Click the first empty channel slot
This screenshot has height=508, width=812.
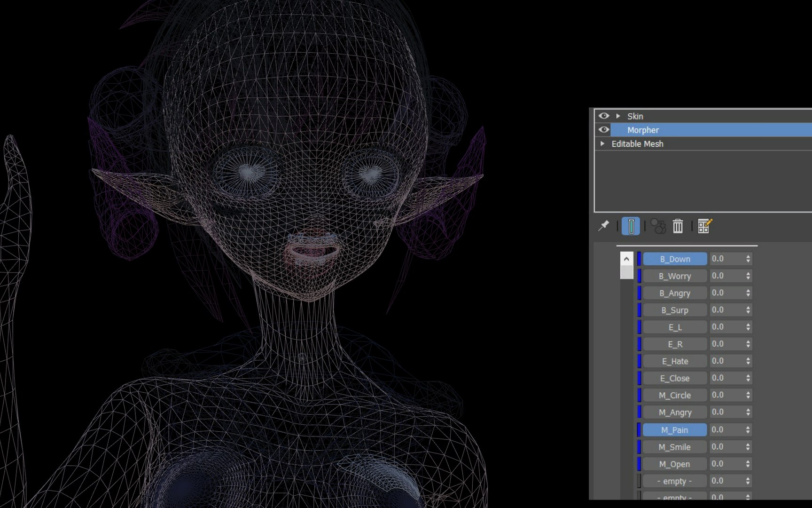[675, 481]
